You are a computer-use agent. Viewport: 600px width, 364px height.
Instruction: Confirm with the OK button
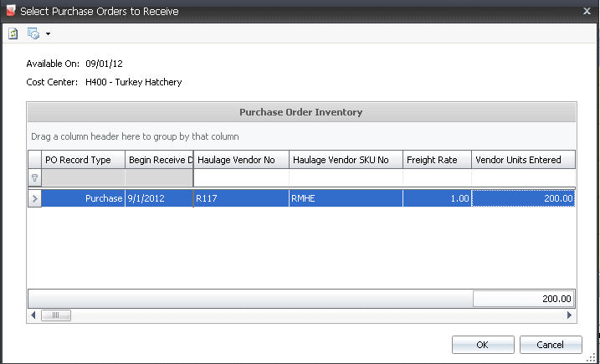(x=483, y=345)
